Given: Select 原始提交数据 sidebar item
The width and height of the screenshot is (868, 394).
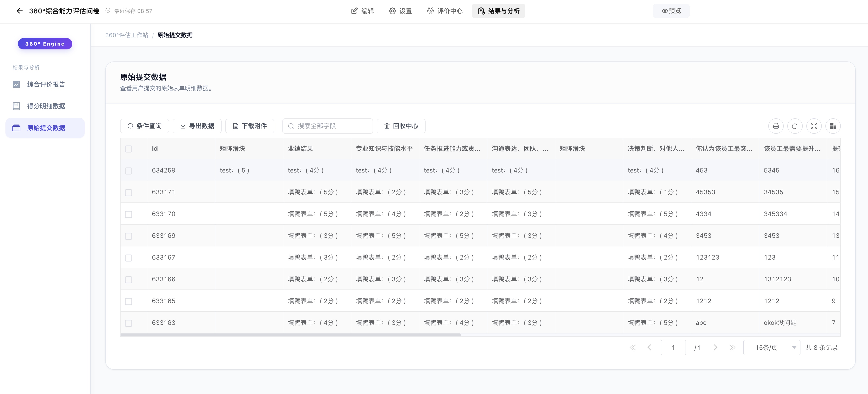Looking at the screenshot, I should point(45,128).
